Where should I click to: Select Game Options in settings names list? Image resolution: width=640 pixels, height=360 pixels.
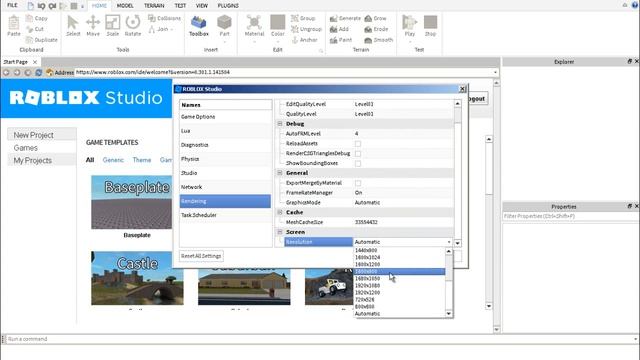coord(225,117)
